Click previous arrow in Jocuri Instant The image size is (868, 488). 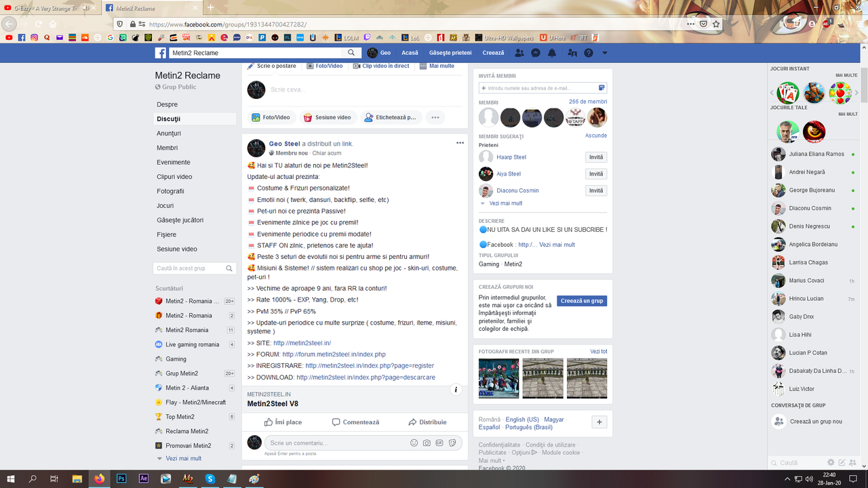(x=772, y=93)
